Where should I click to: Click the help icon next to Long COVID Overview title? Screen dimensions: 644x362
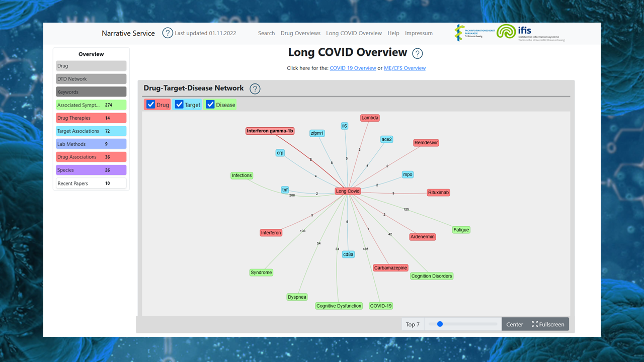pyautogui.click(x=417, y=54)
